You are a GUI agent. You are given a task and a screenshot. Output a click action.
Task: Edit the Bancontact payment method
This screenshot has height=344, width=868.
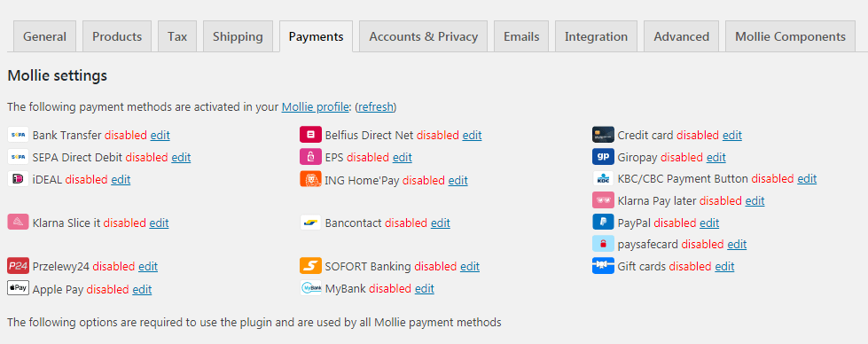pos(441,223)
